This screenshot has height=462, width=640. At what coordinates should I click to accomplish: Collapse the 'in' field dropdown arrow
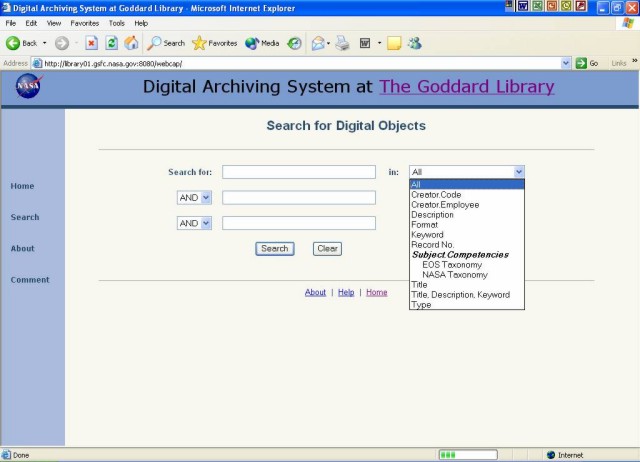[519, 172]
